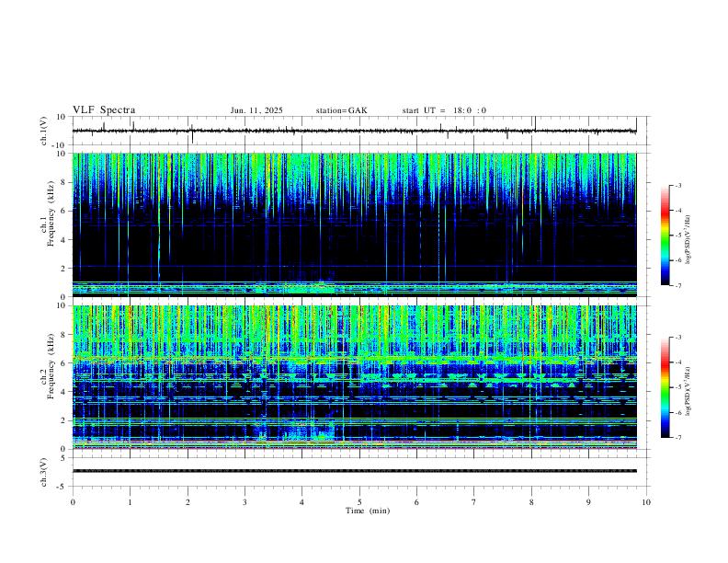Click the "5" tick on ch.3(V) axis

click(63, 458)
